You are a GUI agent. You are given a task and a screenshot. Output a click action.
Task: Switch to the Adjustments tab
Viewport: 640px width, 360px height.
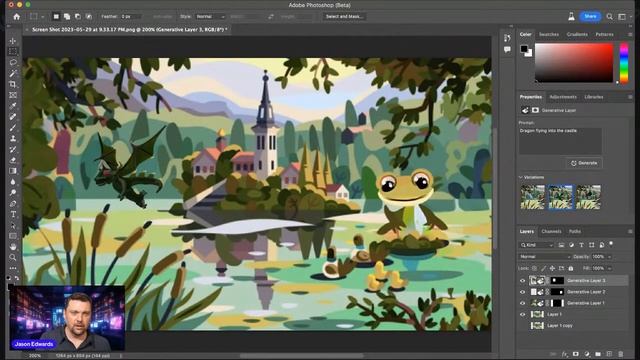pyautogui.click(x=563, y=97)
